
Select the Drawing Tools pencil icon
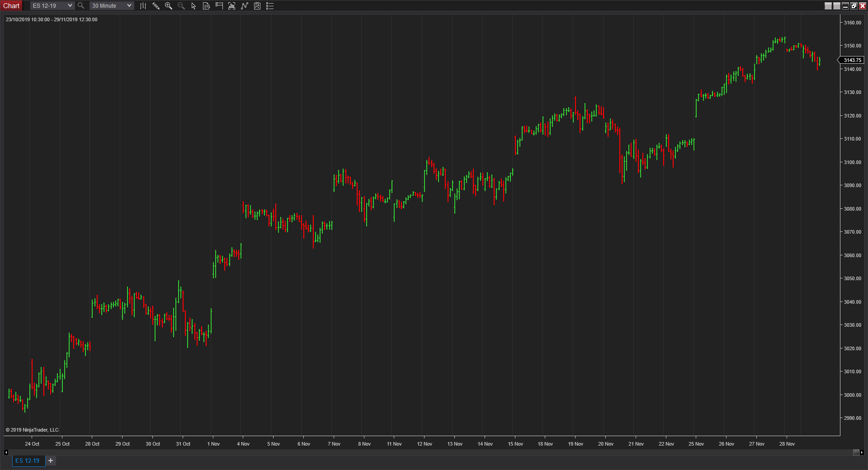[156, 6]
